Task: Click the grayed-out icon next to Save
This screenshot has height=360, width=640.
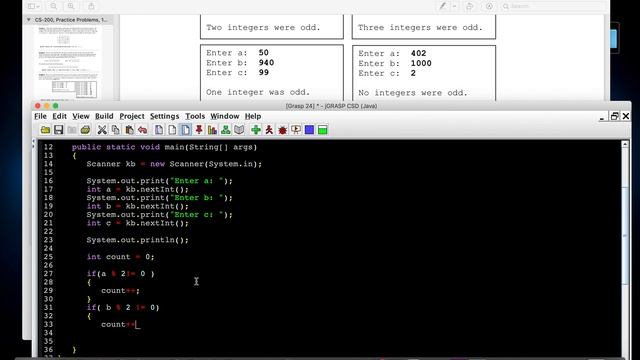Action: 72,130
